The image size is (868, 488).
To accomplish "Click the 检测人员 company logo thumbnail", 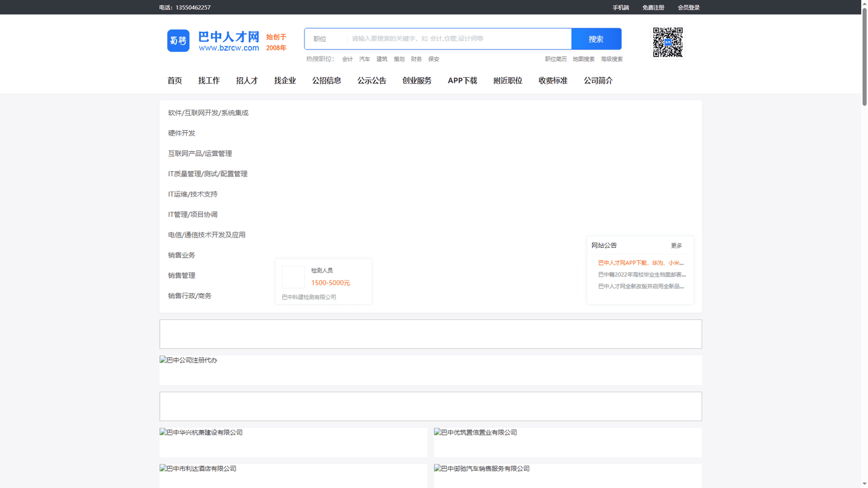I will tap(294, 277).
